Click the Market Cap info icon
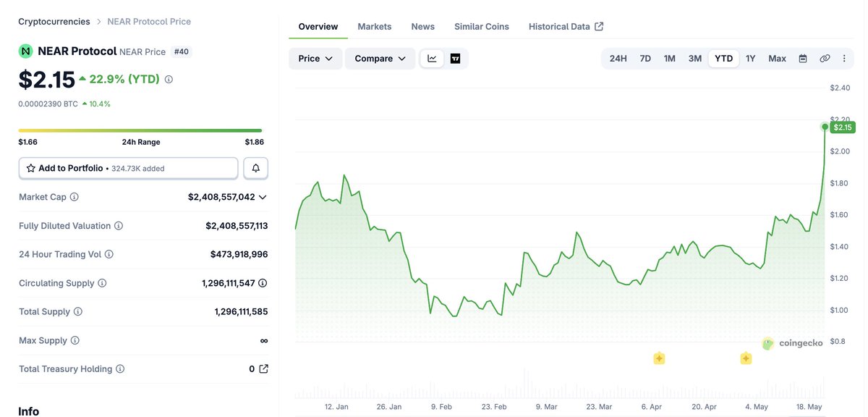 point(74,197)
